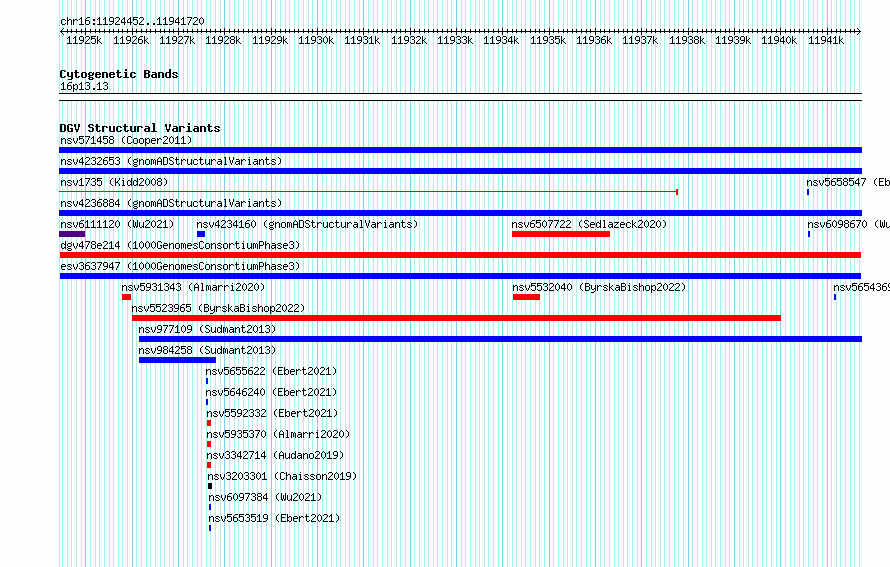890x567 pixels.
Task: Click the dgv478e214 1000Genomes label
Action: coord(180,245)
